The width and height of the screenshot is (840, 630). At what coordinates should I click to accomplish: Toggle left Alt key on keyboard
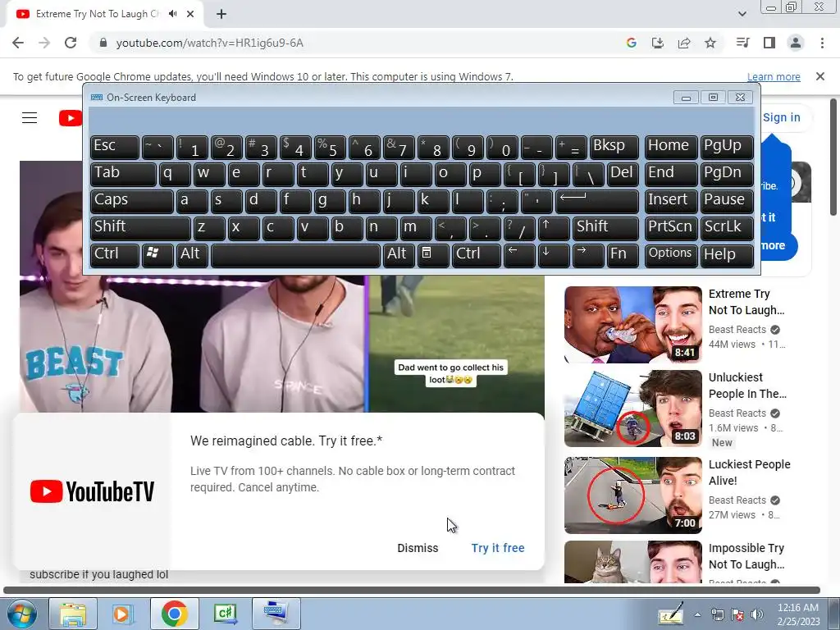[x=192, y=254]
